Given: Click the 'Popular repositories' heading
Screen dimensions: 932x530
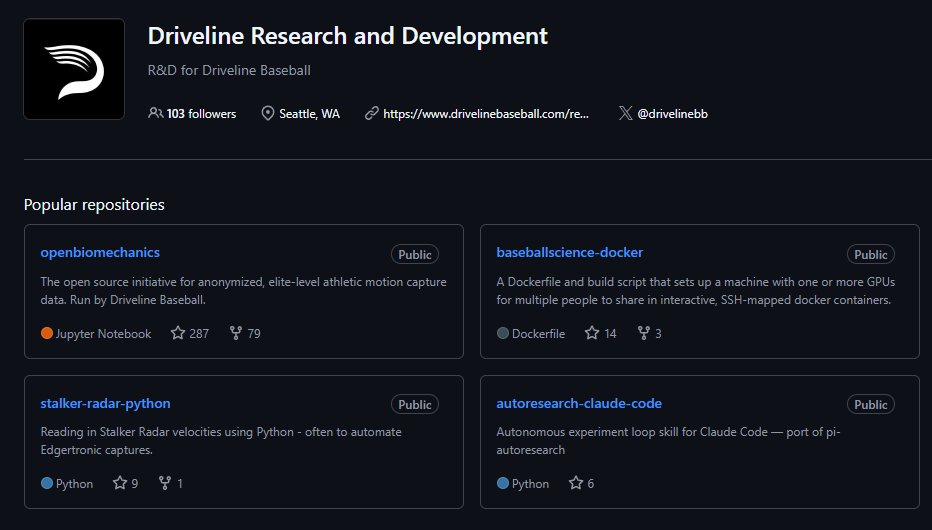Looking at the screenshot, I should [94, 204].
